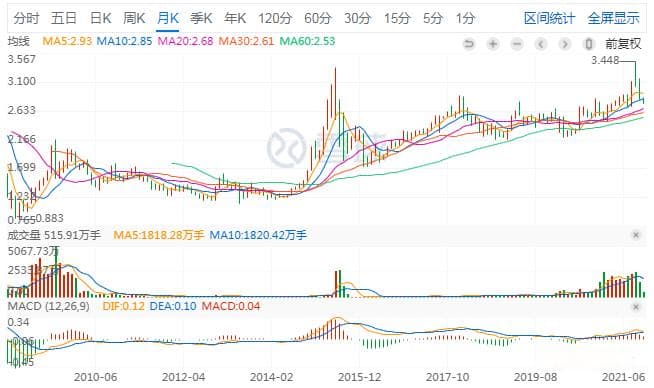Select the 月K tab
Image resolution: width=654 pixels, height=388 pixels.
tap(168, 18)
